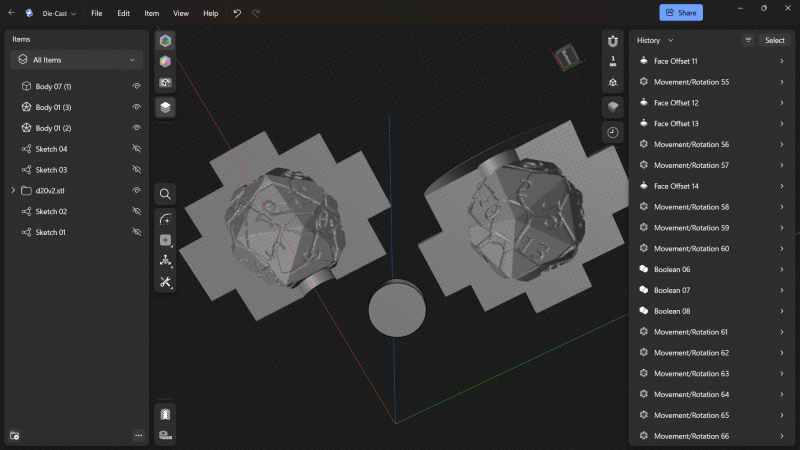The image size is (800, 450).
Task: Click the orientation cube in the viewport
Action: (x=566, y=57)
